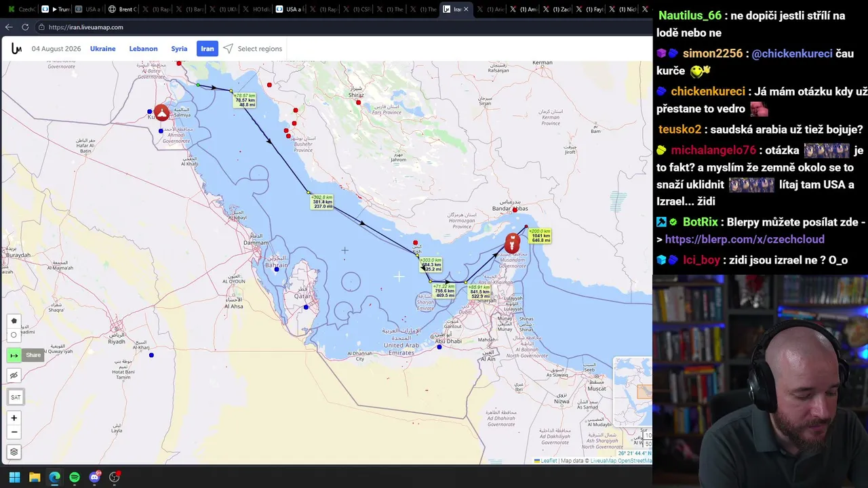The image size is (868, 488).
Task: Open the Windows Start menu
Action: (x=14, y=477)
